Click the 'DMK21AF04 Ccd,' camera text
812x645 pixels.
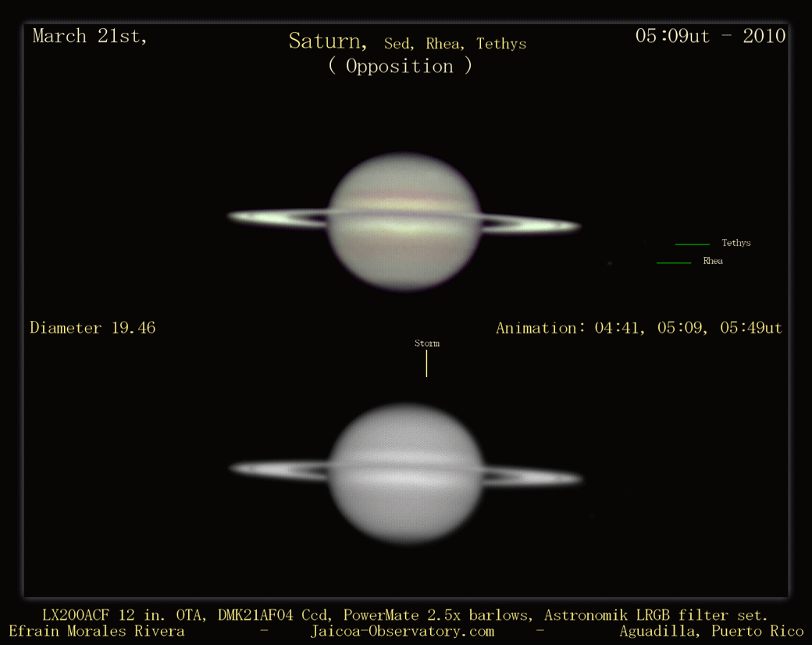275,615
